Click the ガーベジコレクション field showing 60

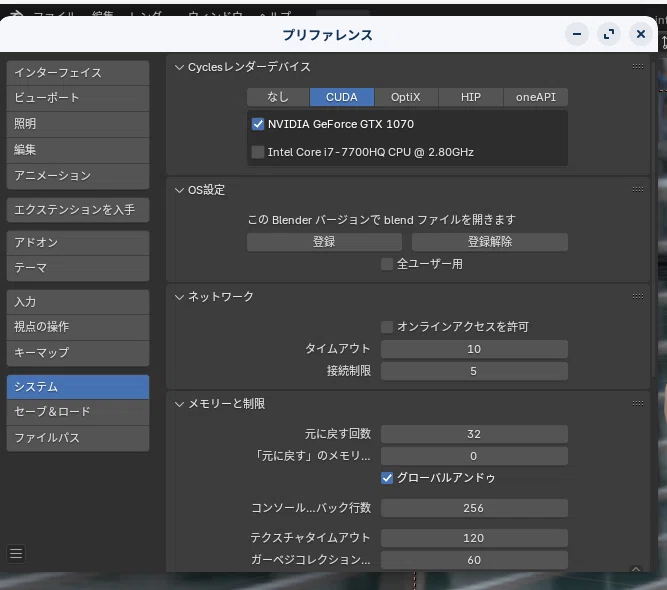(474, 560)
